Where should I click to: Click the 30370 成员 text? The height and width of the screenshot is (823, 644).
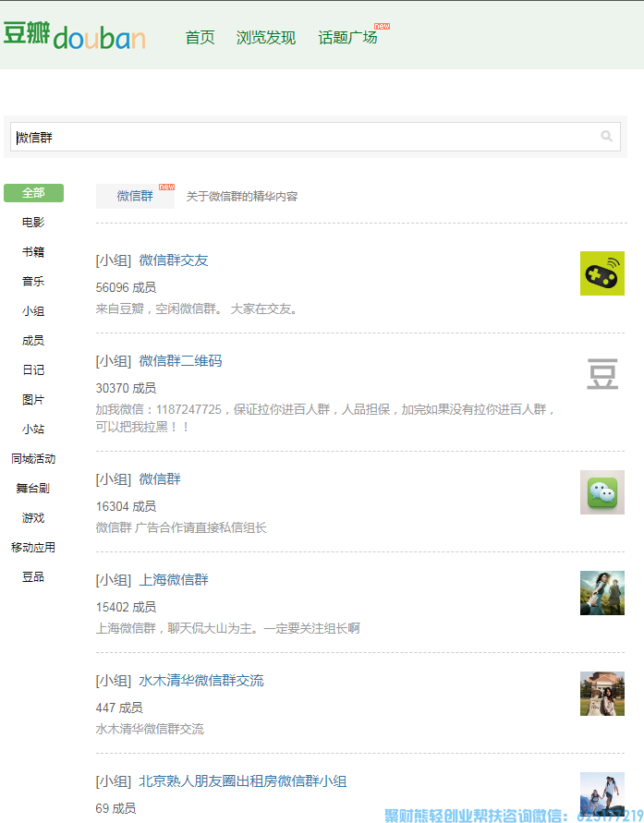tap(126, 388)
